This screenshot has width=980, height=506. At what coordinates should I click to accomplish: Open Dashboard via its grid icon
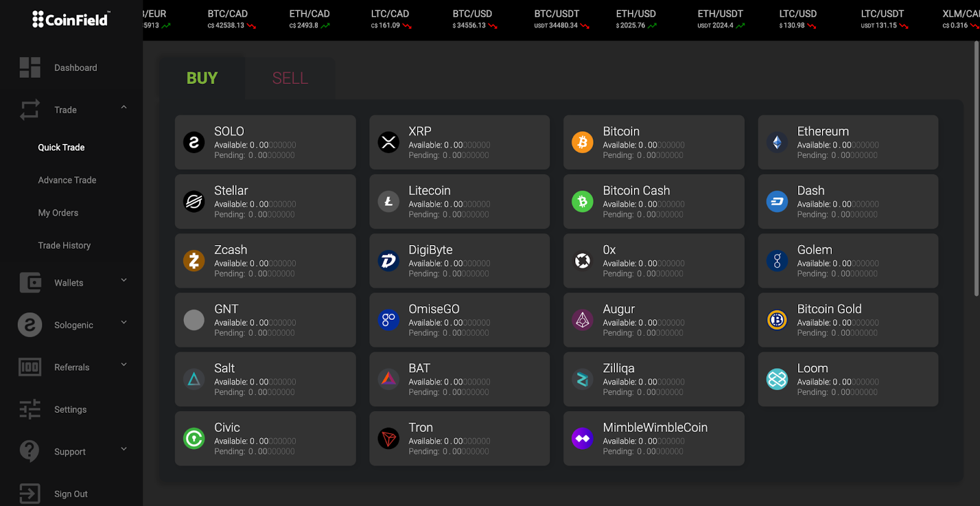[x=30, y=67]
